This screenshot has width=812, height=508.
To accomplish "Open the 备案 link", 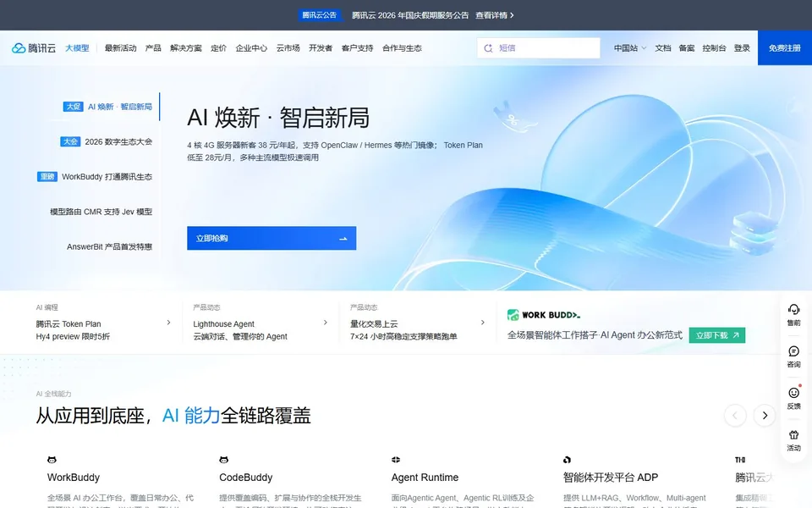I will (x=687, y=48).
